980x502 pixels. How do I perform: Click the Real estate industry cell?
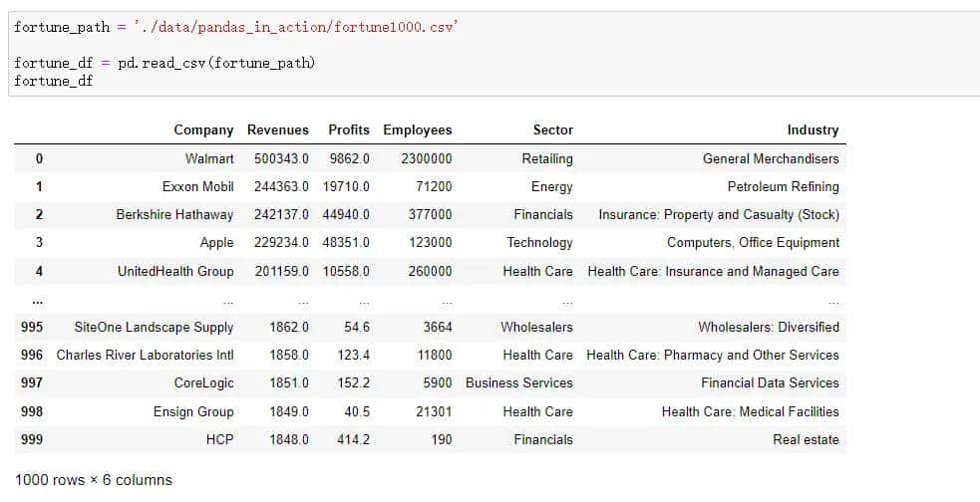[x=806, y=439]
